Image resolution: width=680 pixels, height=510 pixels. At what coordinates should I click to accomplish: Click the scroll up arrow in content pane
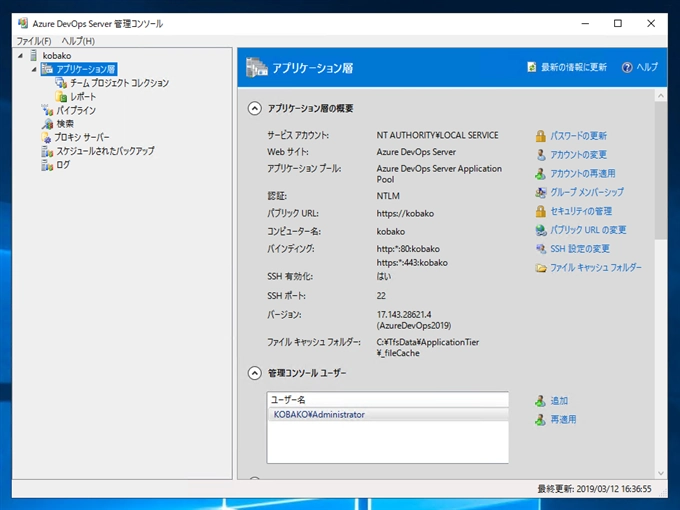[x=660, y=96]
